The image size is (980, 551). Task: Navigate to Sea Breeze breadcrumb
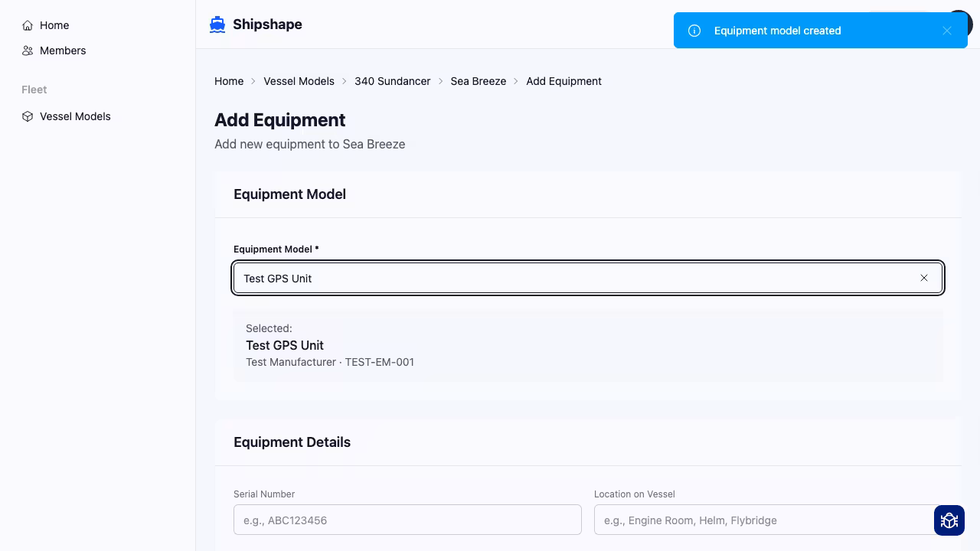(x=479, y=81)
